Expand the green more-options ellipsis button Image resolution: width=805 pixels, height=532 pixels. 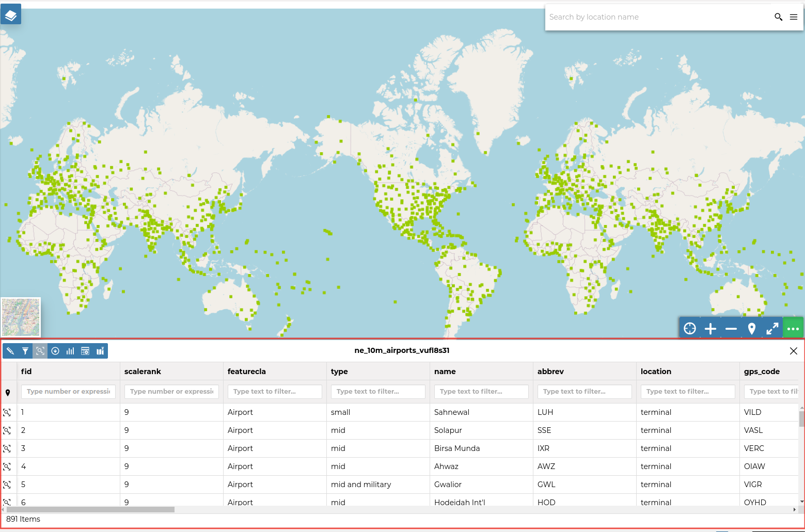tap(793, 329)
